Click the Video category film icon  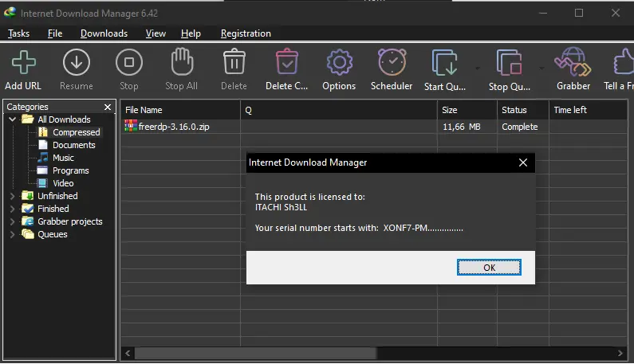42,183
